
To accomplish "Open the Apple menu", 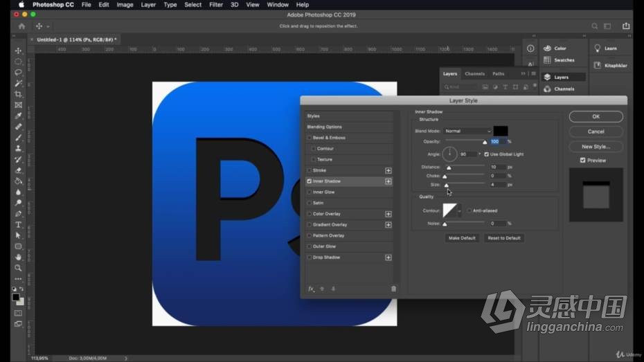I will (21, 5).
